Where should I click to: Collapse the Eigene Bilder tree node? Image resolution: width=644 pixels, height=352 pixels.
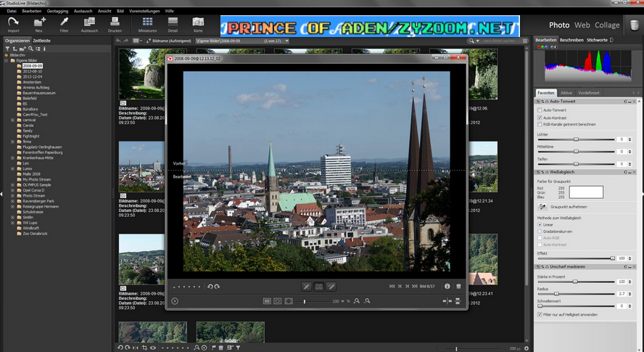click(x=6, y=60)
